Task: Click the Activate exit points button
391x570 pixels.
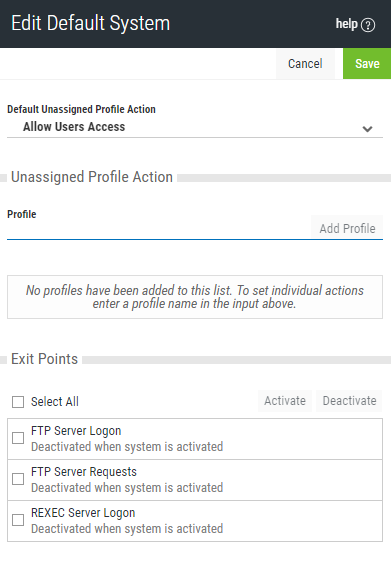Action: pyautogui.click(x=285, y=401)
